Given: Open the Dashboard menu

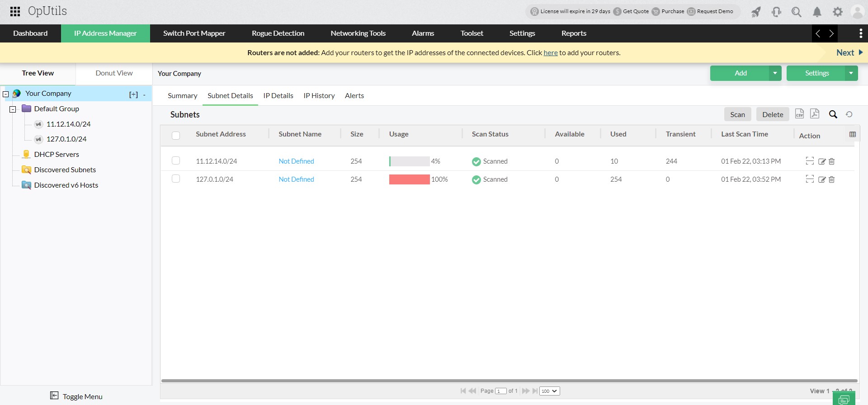Looking at the screenshot, I should pyautogui.click(x=30, y=33).
